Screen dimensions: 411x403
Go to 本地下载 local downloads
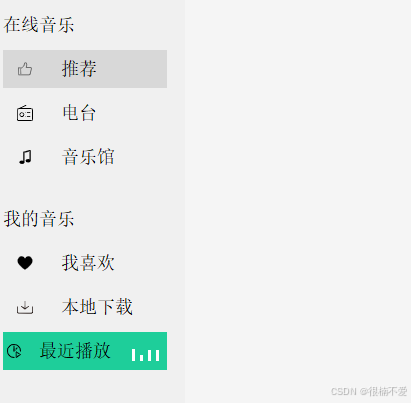(85, 307)
